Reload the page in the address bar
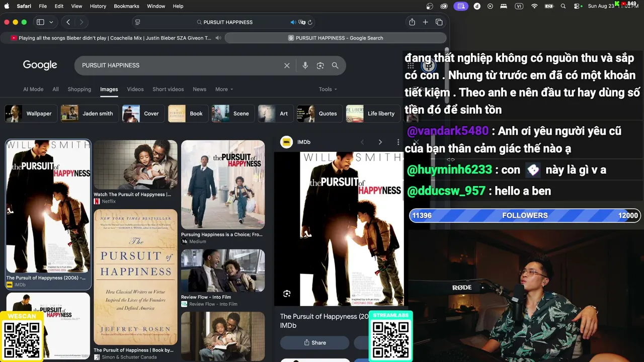 [x=310, y=22]
